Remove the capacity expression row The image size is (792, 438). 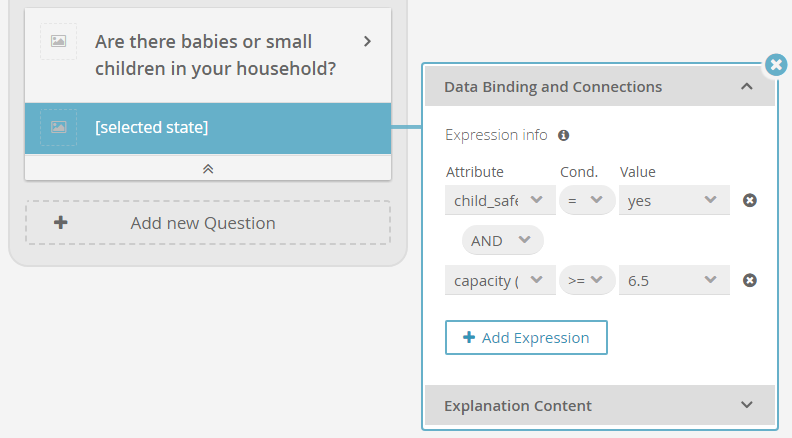(750, 280)
